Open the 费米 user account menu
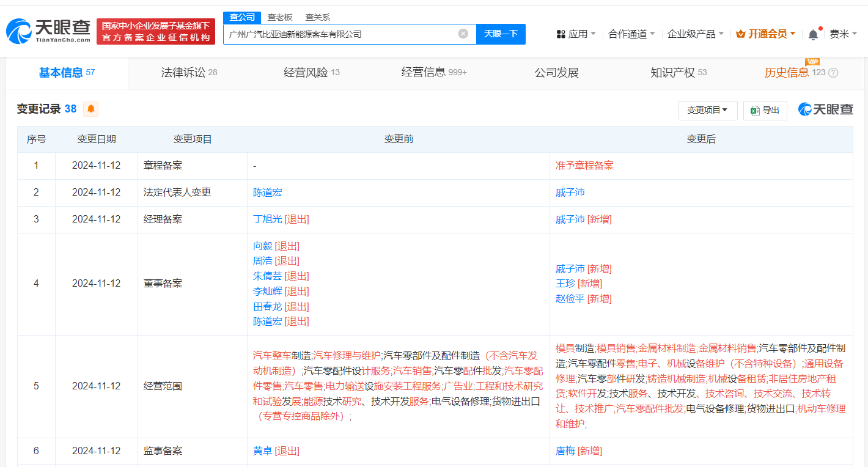The height and width of the screenshot is (467, 868). click(x=843, y=34)
